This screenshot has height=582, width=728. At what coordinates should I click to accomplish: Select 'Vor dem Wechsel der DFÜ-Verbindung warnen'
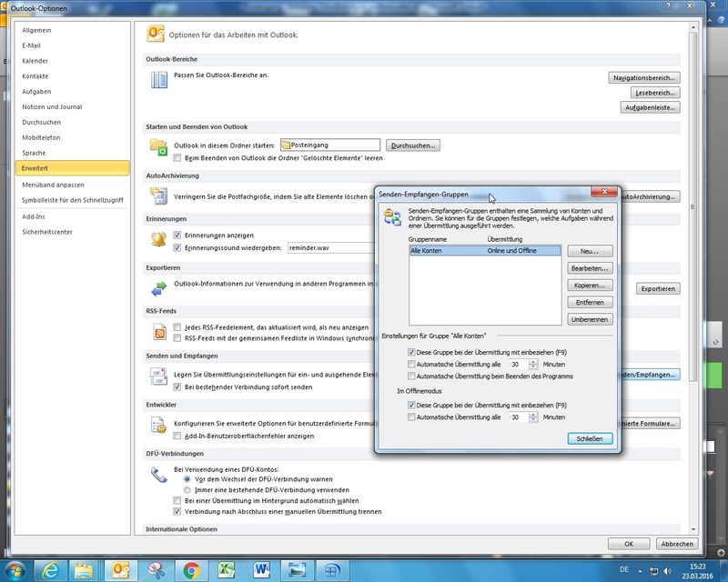click(x=187, y=478)
